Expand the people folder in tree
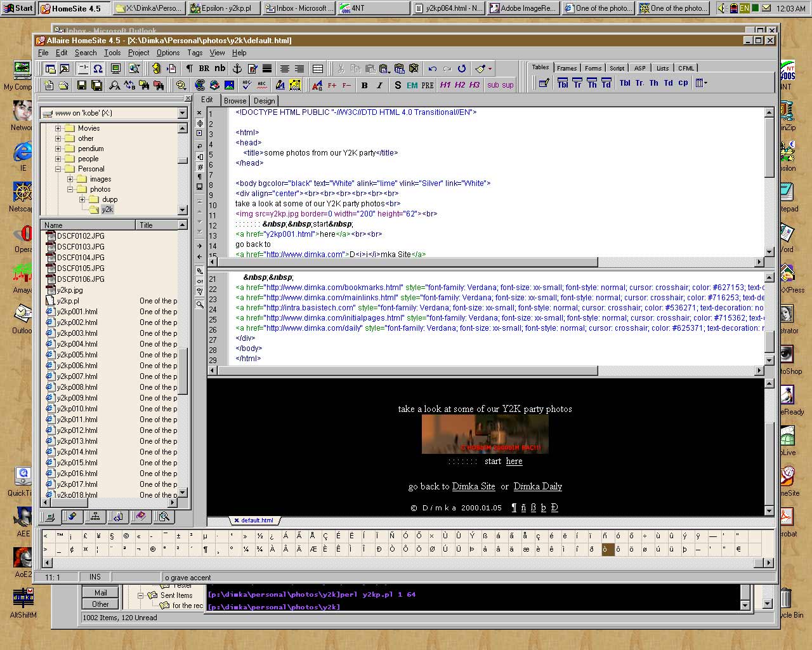The height and width of the screenshot is (650, 812). tap(58, 159)
